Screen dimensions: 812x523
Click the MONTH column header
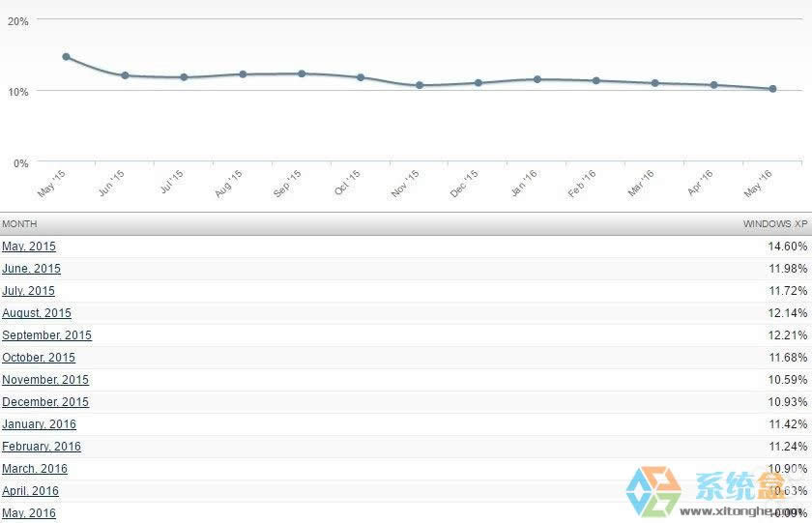19,224
